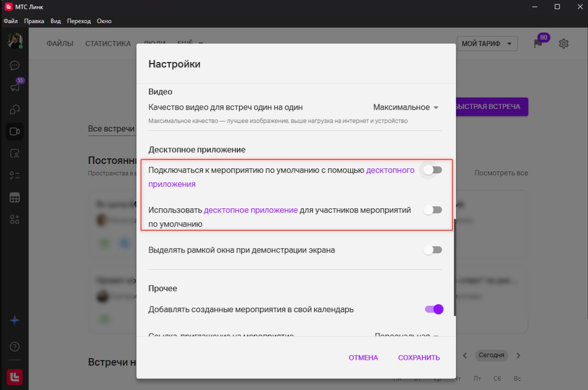Open the sidebar icon below the megaphone
Image resolution: width=588 pixels, height=390 pixels.
[x=15, y=109]
